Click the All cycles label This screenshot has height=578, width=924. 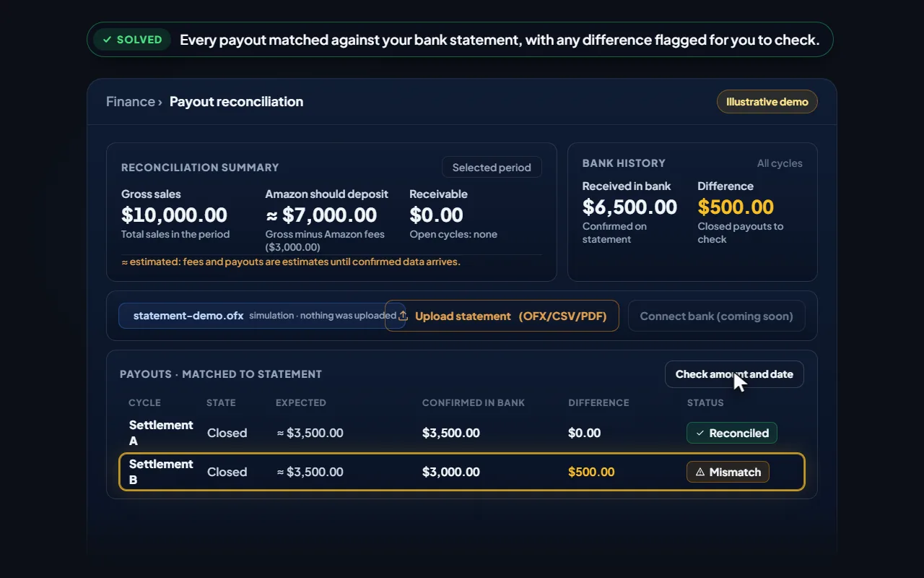coord(780,163)
